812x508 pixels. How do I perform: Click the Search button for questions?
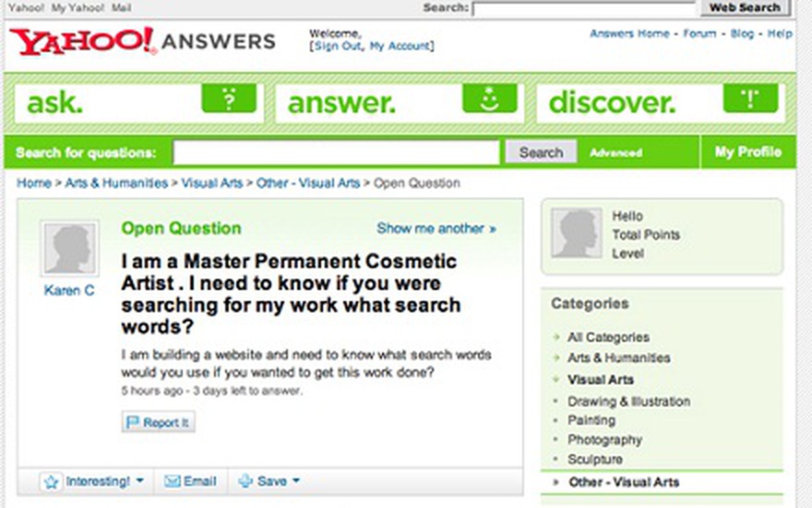[x=541, y=153]
